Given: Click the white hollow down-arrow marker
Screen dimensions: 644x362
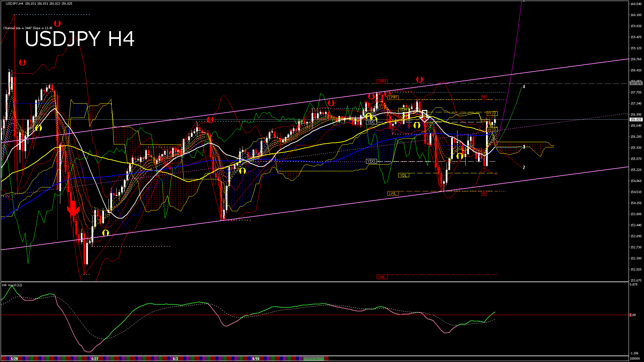Looking at the screenshot, I should coord(425,115).
